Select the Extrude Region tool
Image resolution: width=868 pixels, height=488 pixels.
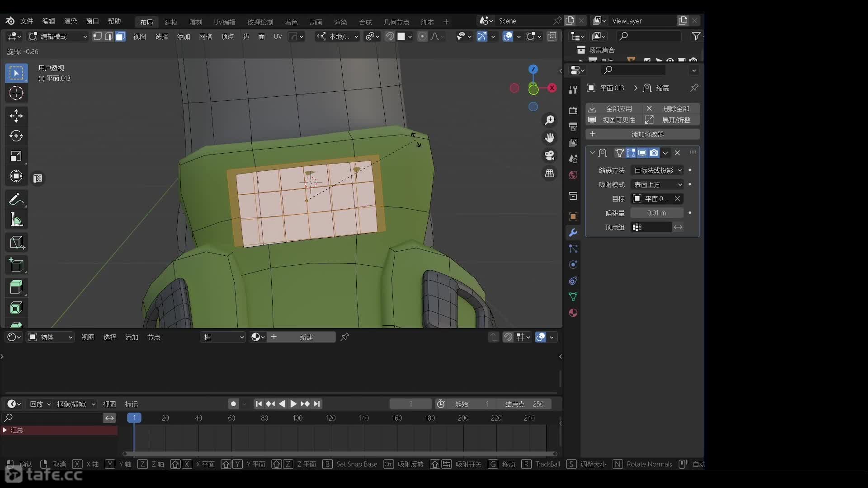16,287
